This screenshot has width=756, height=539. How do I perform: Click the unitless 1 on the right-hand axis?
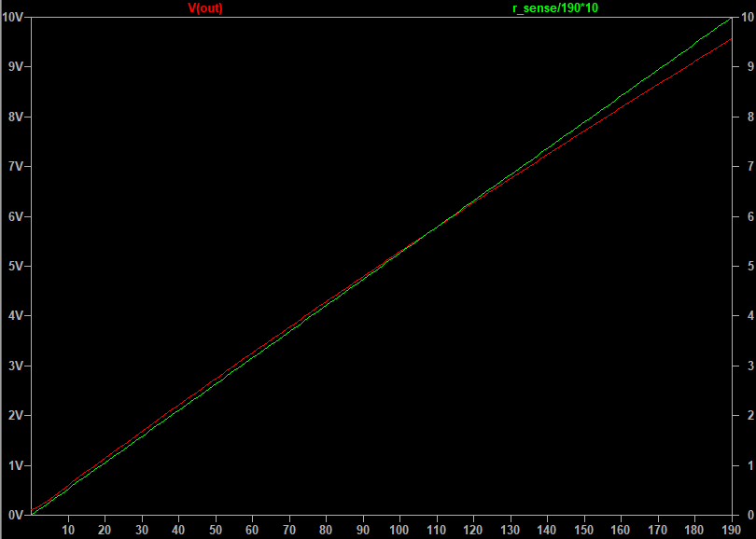(750, 465)
